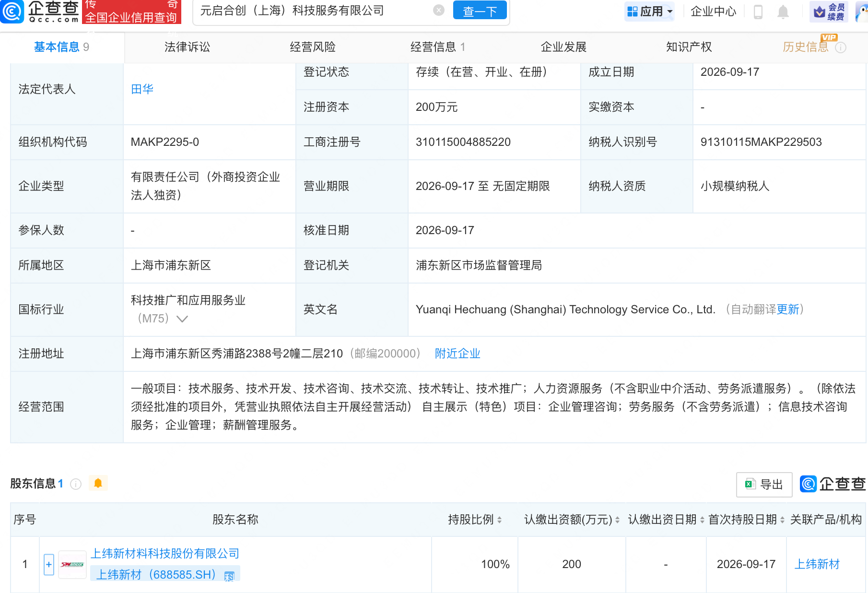This screenshot has width=868, height=593.
Task: Open the notifications bell icon
Action: (783, 12)
